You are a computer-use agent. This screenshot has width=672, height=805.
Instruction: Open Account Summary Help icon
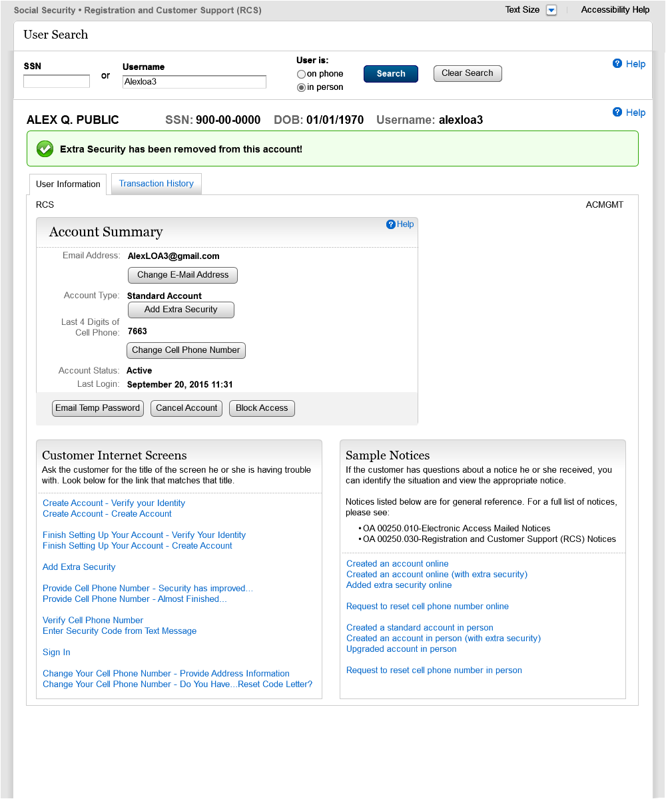tap(400, 224)
